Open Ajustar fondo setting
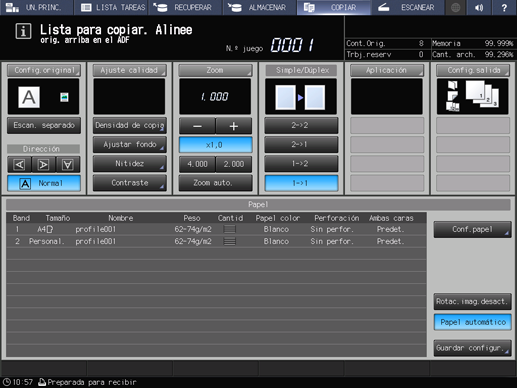517x388 pixels. [129, 145]
